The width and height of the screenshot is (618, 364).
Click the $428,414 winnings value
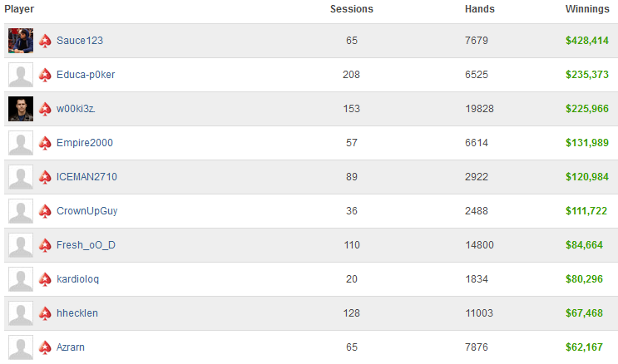[x=587, y=41]
